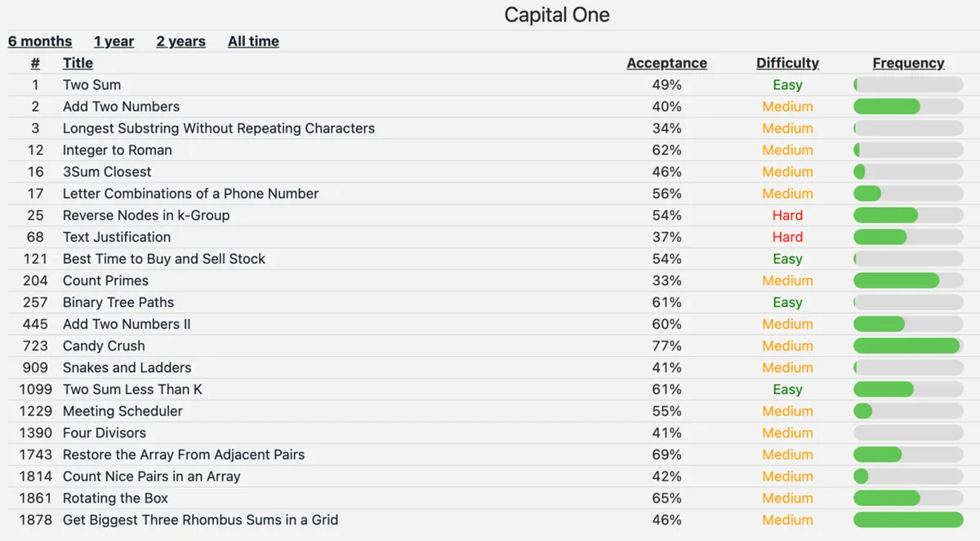980x541 pixels.
Task: Sort problems by Title header
Action: coord(78,63)
